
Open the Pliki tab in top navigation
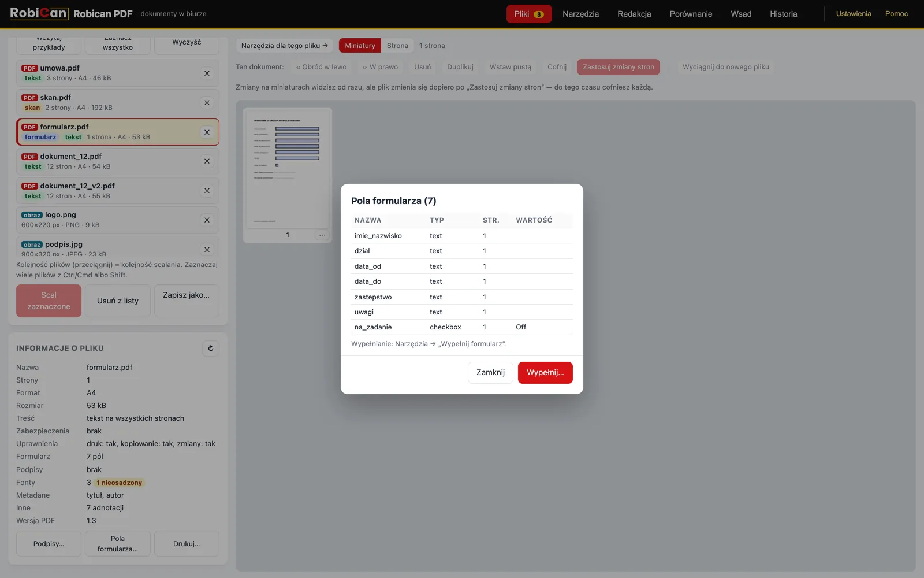point(529,14)
